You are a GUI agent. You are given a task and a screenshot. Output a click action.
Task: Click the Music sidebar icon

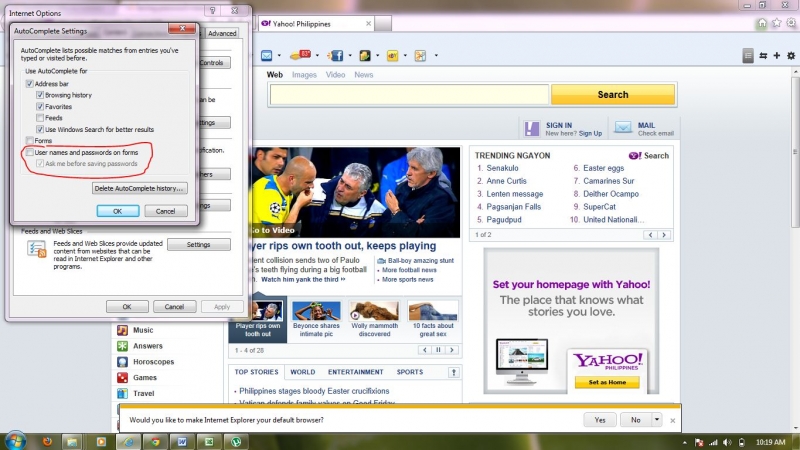tap(123, 330)
